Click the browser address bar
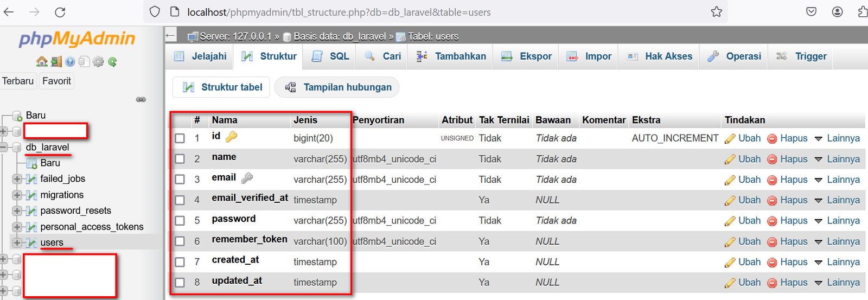The height and width of the screenshot is (300, 868). [434, 12]
